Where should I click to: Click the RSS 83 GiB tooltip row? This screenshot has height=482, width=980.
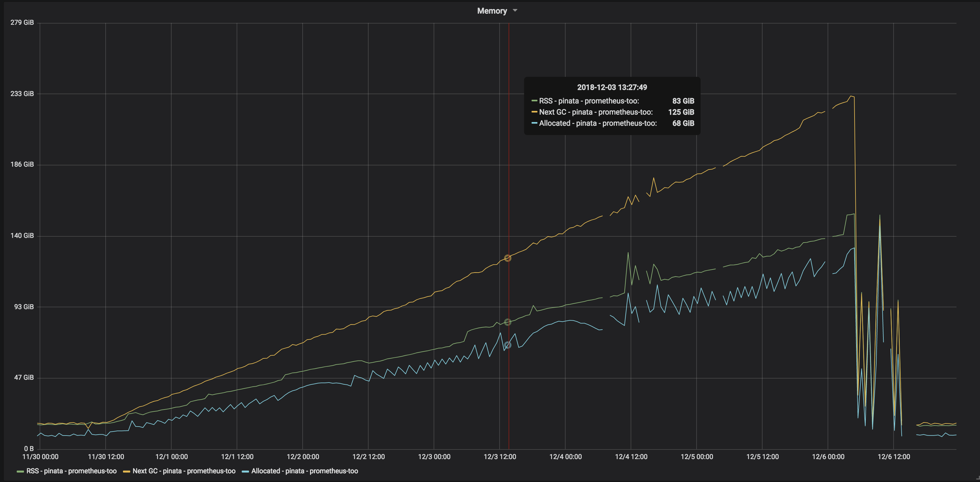tap(612, 101)
